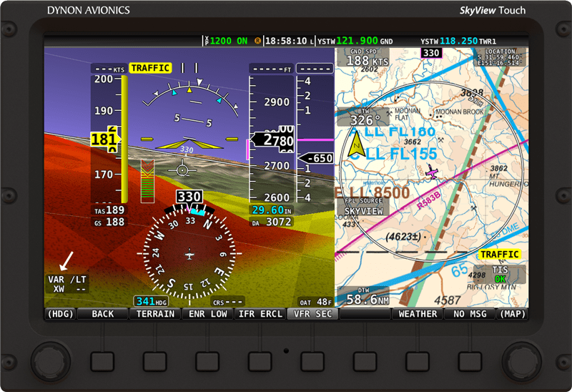
Task: Tap the LOCATION coordinates box
Action: tap(500, 57)
